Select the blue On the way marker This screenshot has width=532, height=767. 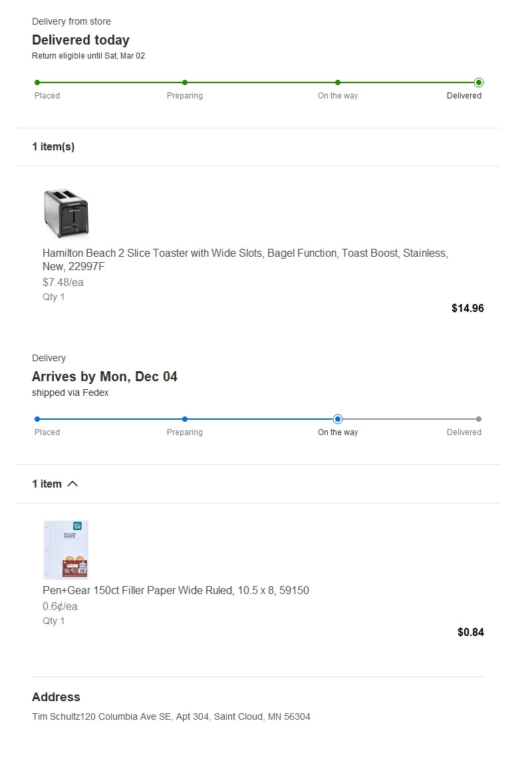coord(337,418)
